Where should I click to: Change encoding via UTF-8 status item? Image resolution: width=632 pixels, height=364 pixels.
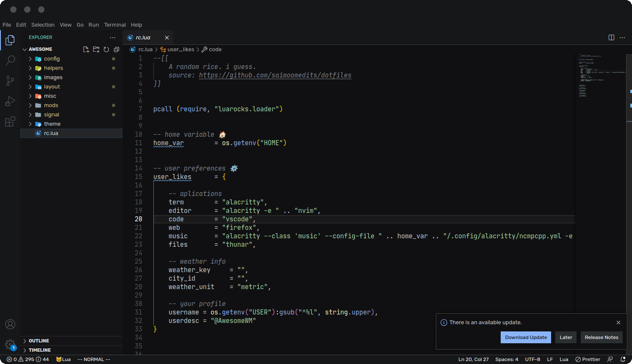[x=532, y=359]
